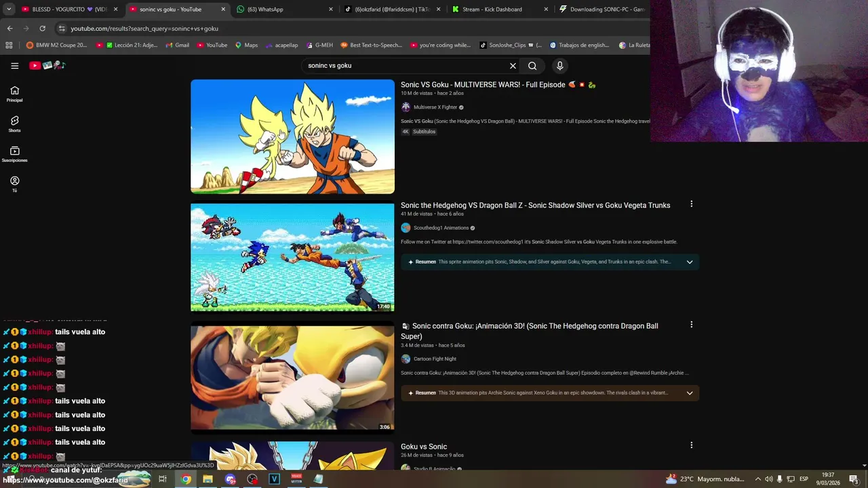Expand the Resumen of Sonic Shadow Silver video
The image size is (868, 488).
pyautogui.click(x=690, y=262)
